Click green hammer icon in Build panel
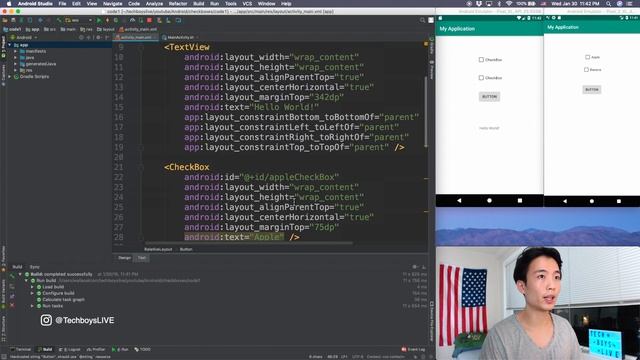 pyautogui.click(x=12, y=276)
